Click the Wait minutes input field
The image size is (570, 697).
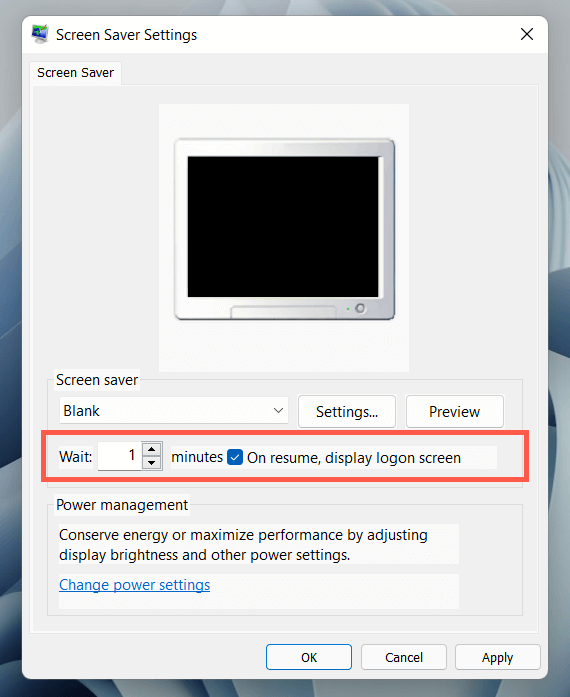tap(119, 456)
